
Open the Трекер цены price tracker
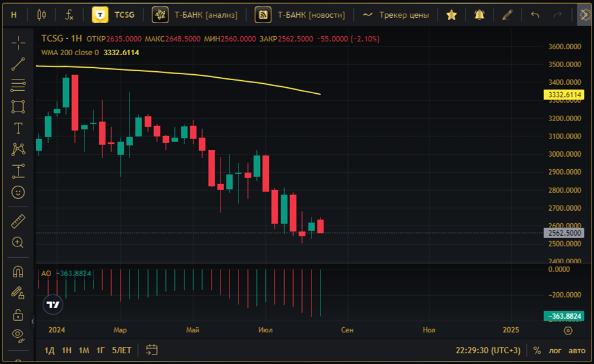[396, 15]
